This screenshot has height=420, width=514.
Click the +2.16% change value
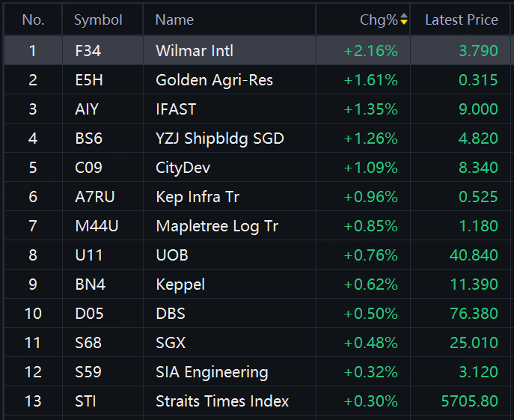[371, 51]
